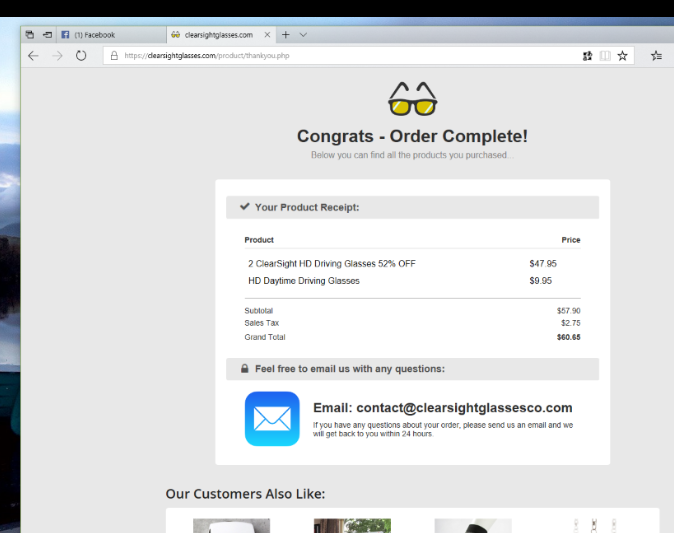Click the blue mail envelope icon
Viewport: 674px width, 533px height.
[272, 419]
